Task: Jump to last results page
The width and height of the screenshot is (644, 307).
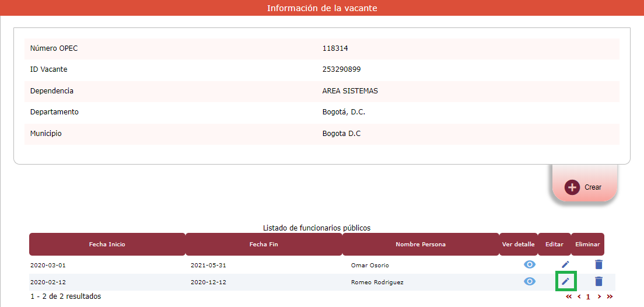Action: (610, 296)
